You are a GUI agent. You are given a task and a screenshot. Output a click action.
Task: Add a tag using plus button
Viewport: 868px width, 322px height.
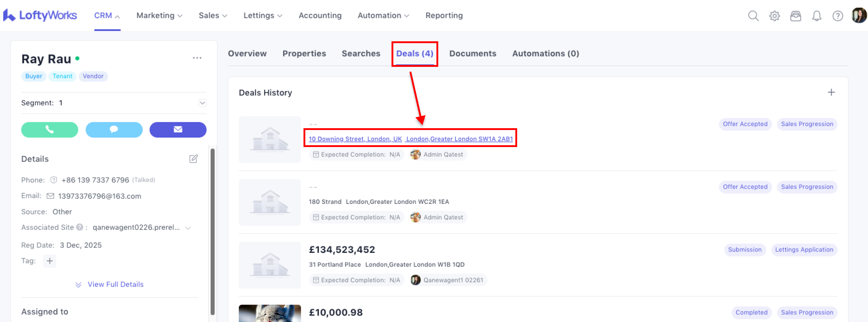point(49,261)
